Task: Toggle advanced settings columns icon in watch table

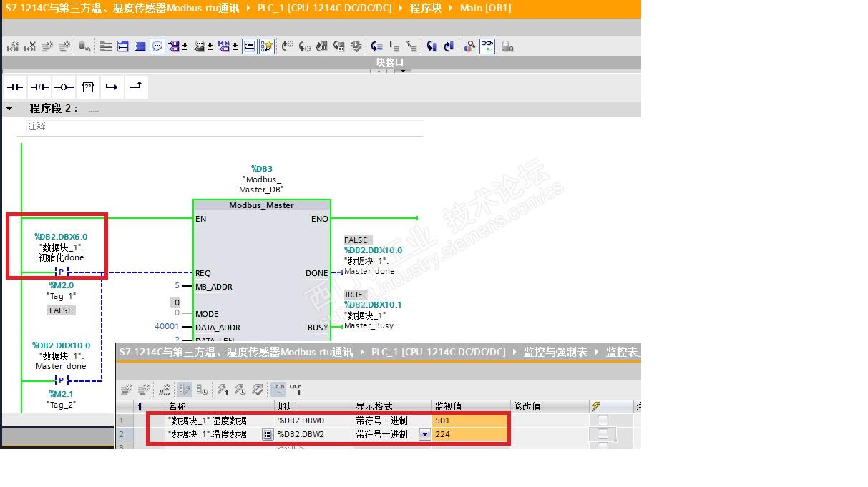Action: 202,390
